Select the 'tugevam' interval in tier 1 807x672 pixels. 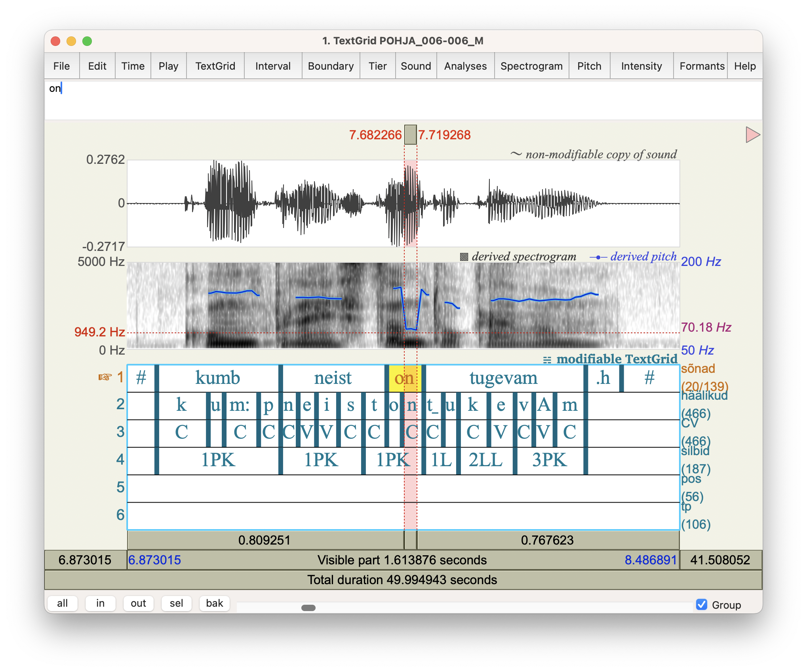(504, 378)
